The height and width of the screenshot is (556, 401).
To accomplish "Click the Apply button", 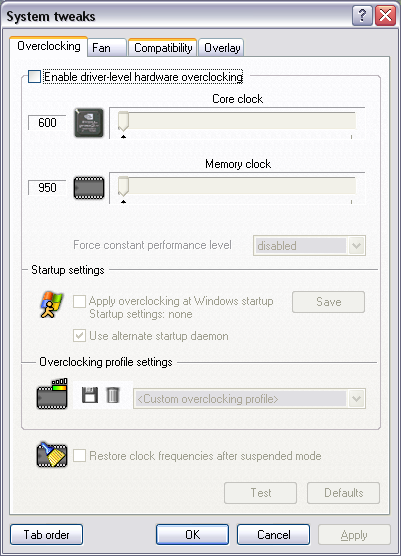I will [x=354, y=535].
